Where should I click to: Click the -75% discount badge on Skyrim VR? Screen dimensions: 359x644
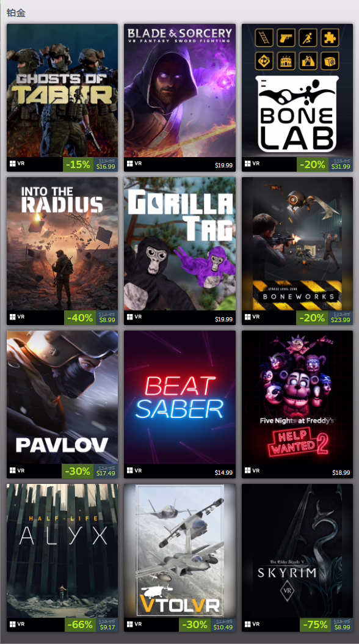click(315, 624)
